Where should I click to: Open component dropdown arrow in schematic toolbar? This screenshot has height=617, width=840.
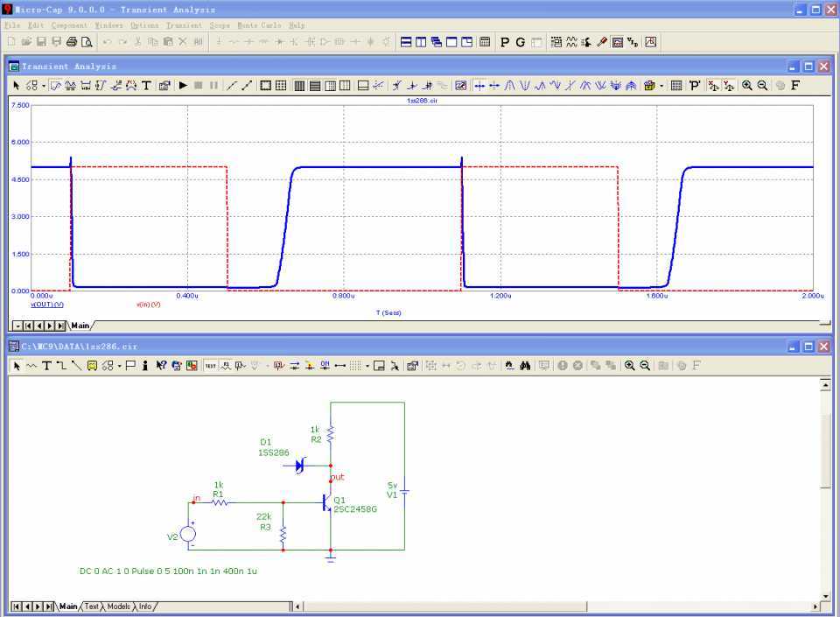click(x=120, y=366)
